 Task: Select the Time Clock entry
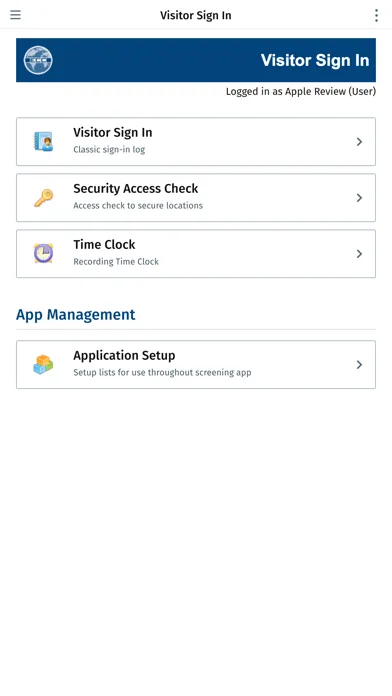click(x=196, y=253)
